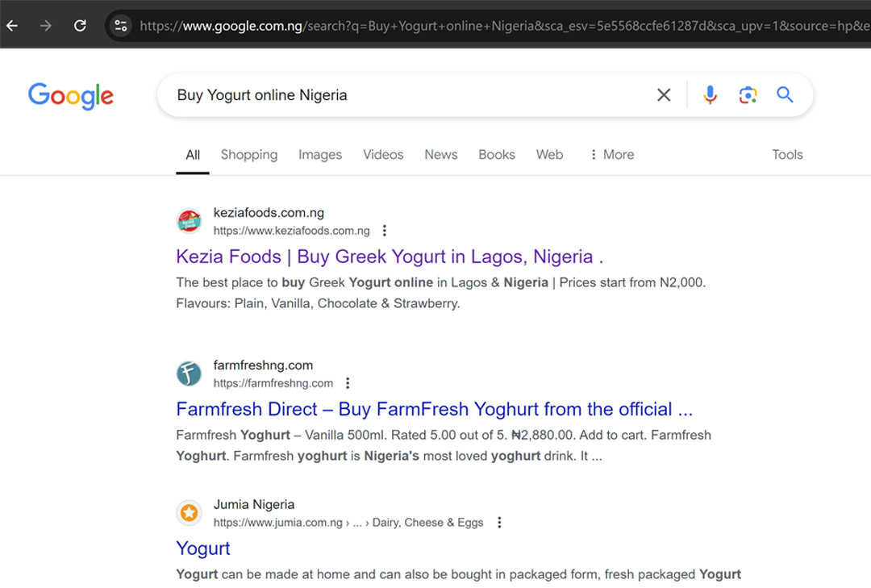Click the Jumia Nigeria site name

pos(254,504)
